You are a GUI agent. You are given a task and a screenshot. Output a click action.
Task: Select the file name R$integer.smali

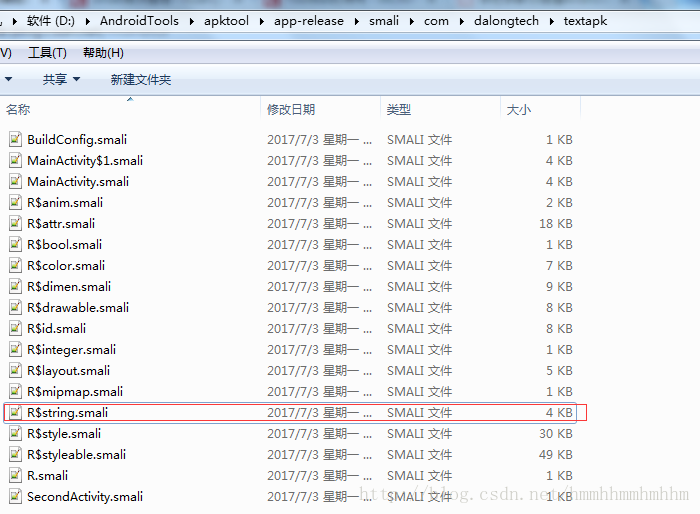coord(71,350)
